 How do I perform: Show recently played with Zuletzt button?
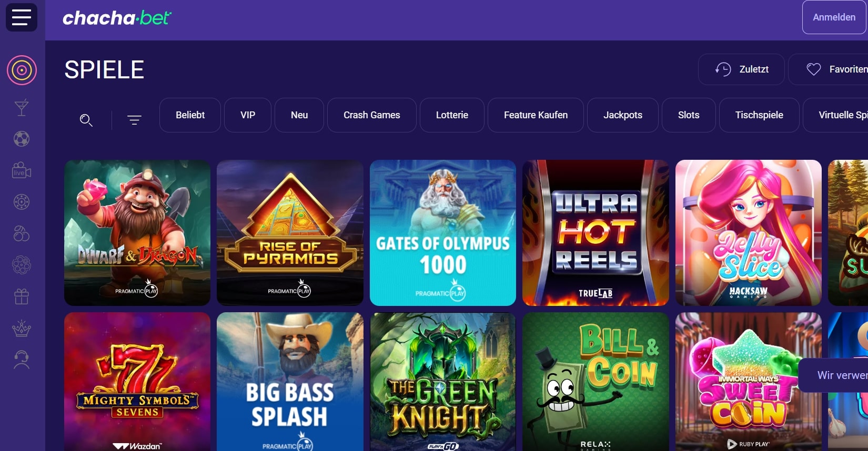[741, 69]
